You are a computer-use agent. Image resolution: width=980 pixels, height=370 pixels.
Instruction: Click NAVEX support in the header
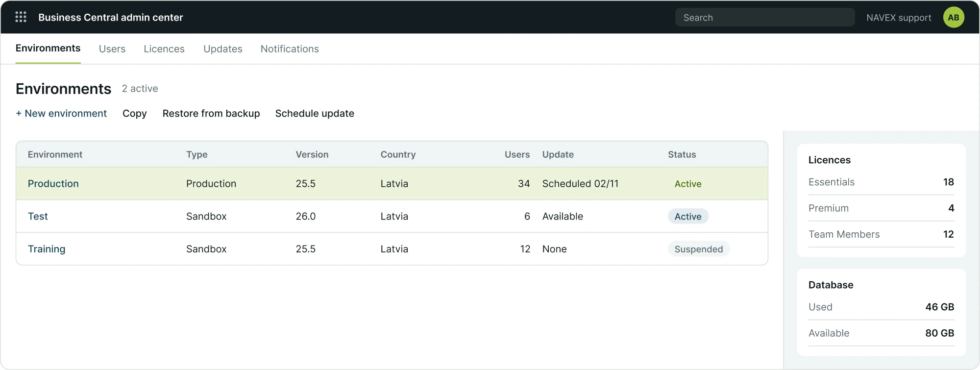pyautogui.click(x=899, y=18)
